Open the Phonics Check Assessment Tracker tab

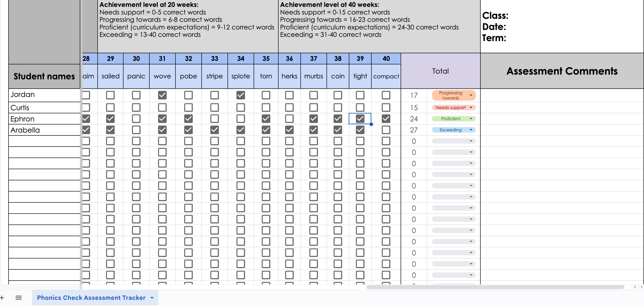pos(91,297)
